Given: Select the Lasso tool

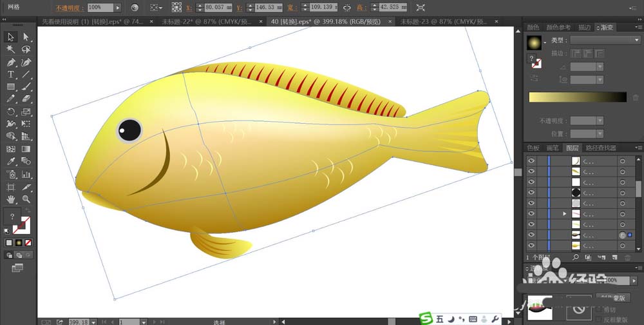Looking at the screenshot, I should pos(26,50).
